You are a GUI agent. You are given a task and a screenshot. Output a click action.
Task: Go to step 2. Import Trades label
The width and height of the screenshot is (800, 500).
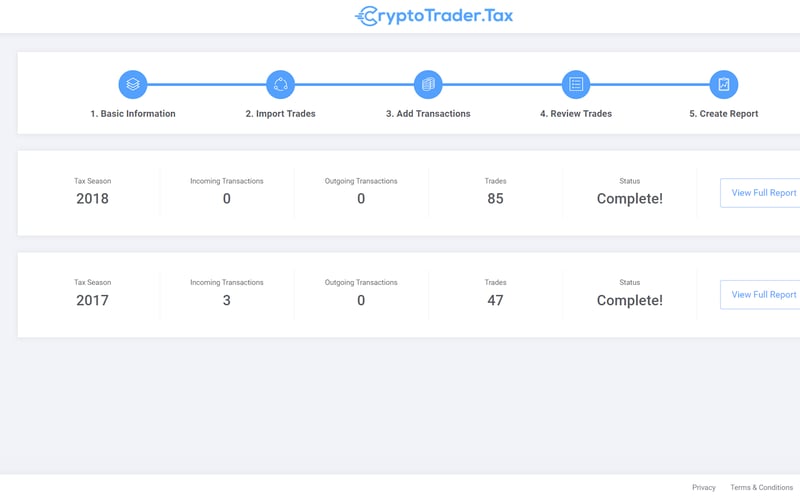click(x=281, y=114)
